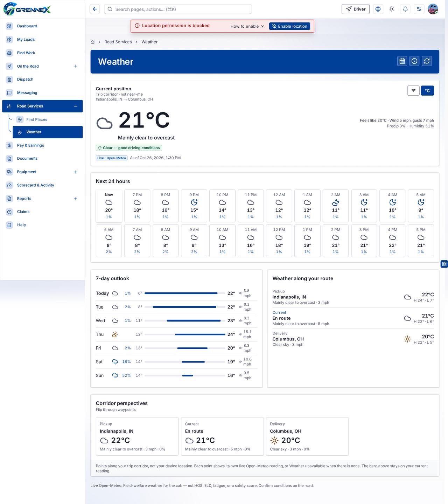Open Road Services breadcrumb link
This screenshot has width=448, height=504.
pos(118,42)
